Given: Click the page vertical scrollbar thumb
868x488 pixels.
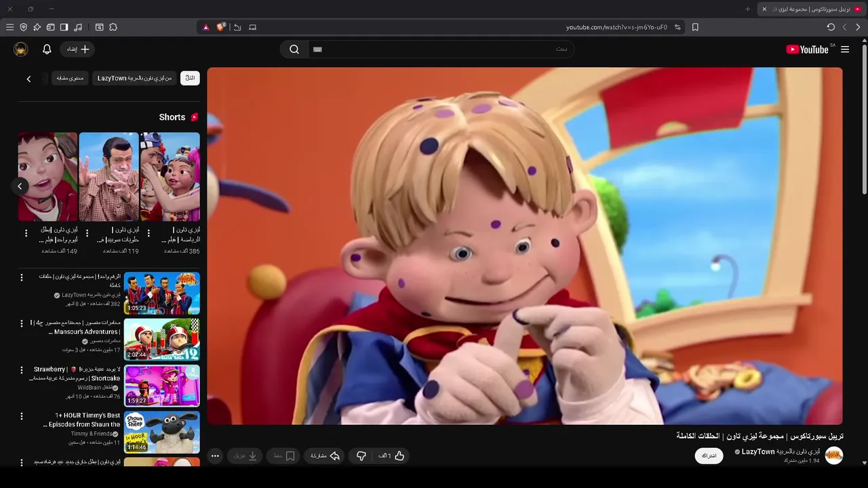Looking at the screenshot, I should click(x=864, y=119).
